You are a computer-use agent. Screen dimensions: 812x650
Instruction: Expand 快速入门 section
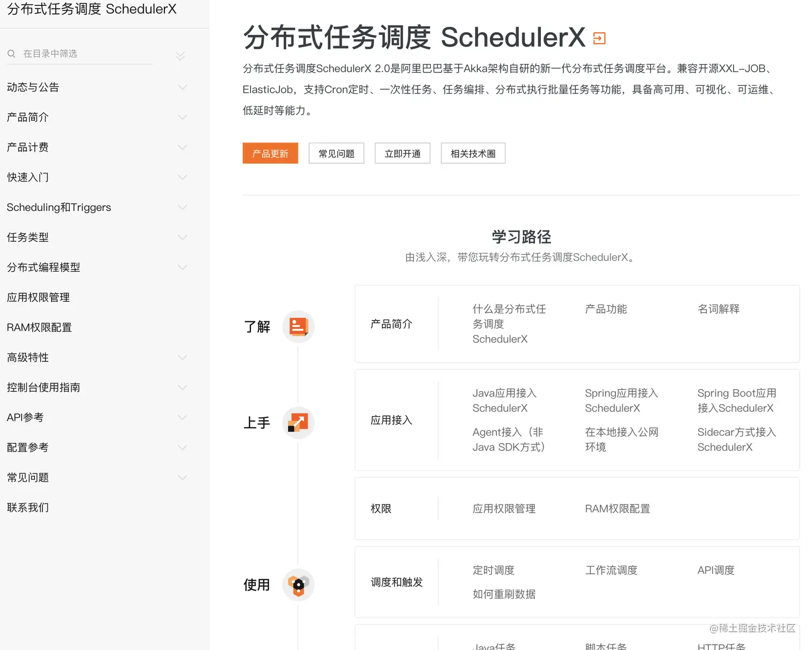click(183, 177)
